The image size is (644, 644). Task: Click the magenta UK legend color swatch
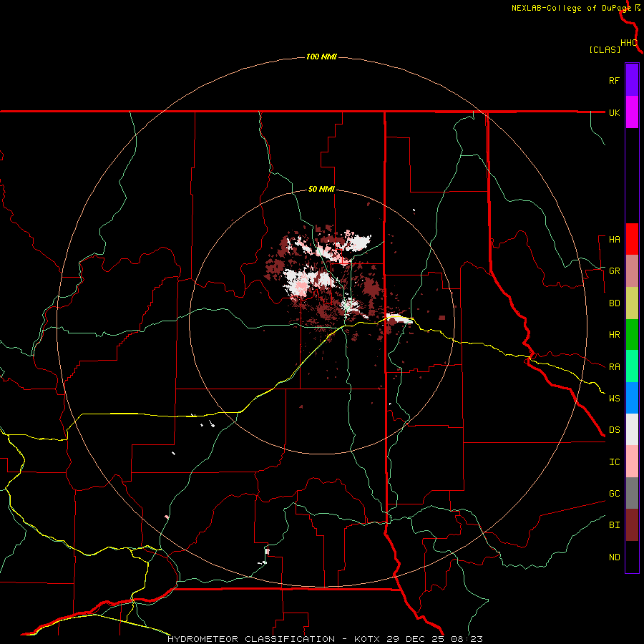(632, 112)
